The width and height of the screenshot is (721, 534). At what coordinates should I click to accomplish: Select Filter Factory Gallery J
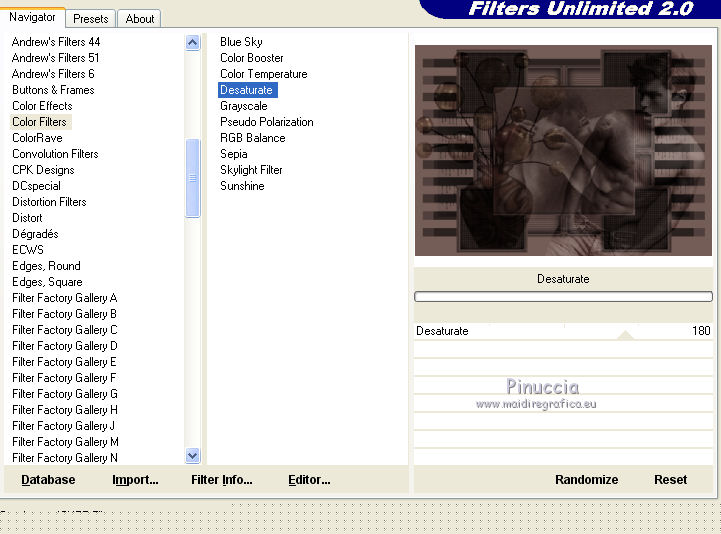63,426
